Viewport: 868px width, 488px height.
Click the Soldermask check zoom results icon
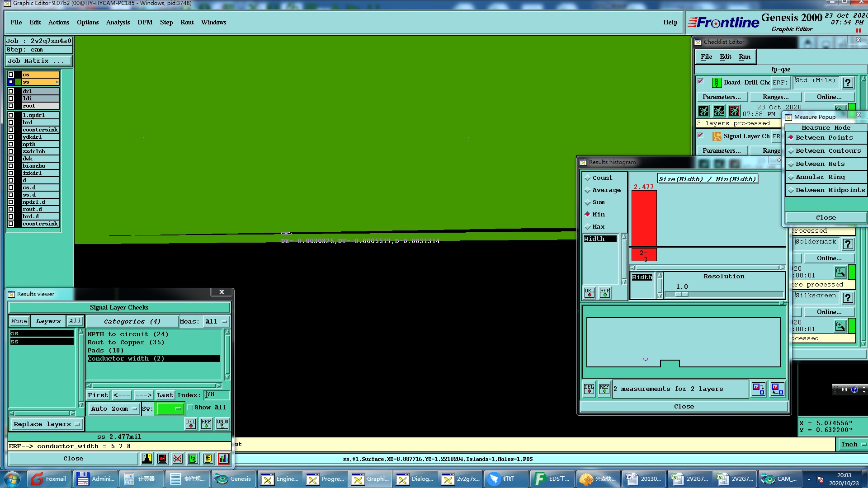point(840,272)
